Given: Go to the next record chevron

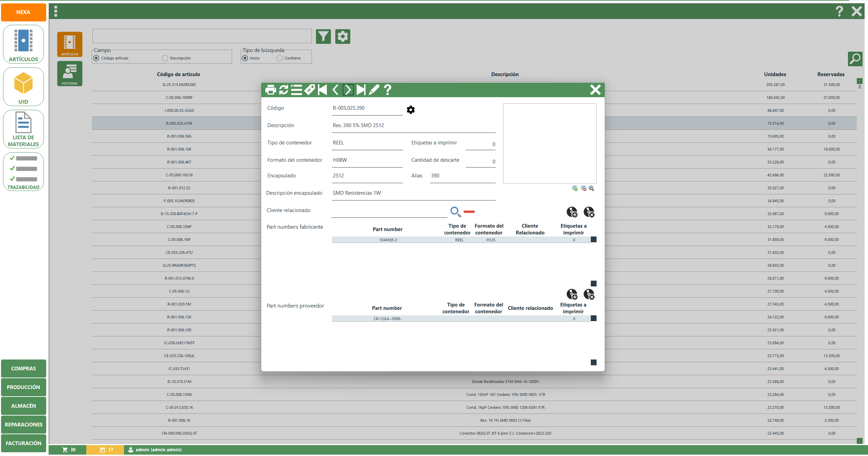Looking at the screenshot, I should click(x=348, y=90).
